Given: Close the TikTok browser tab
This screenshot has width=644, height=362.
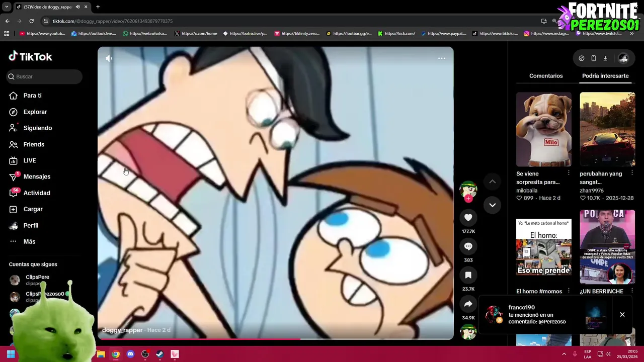Looking at the screenshot, I should tap(86, 7).
